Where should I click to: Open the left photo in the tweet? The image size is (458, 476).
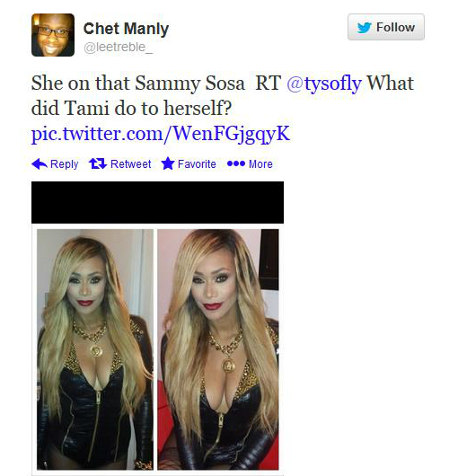pos(95,349)
